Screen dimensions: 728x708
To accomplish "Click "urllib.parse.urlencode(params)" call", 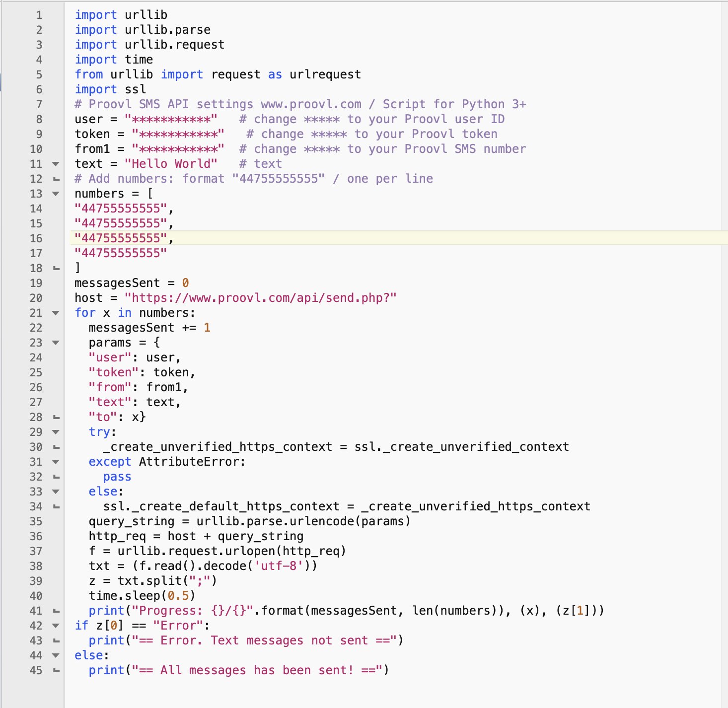I will pos(303,521).
